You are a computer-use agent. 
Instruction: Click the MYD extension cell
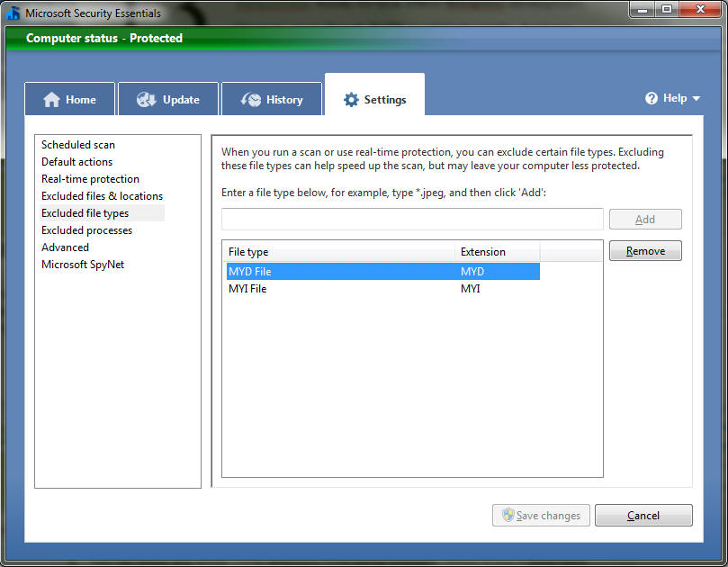coord(472,272)
